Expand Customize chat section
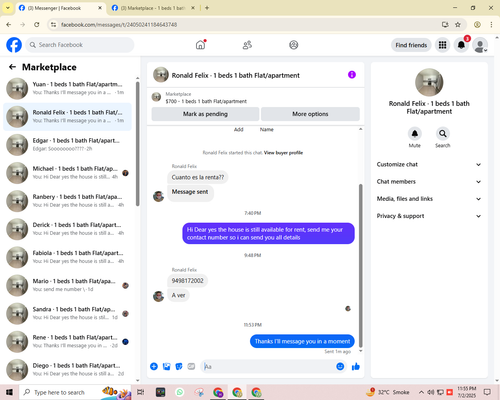The width and height of the screenshot is (500, 400). pos(429,164)
